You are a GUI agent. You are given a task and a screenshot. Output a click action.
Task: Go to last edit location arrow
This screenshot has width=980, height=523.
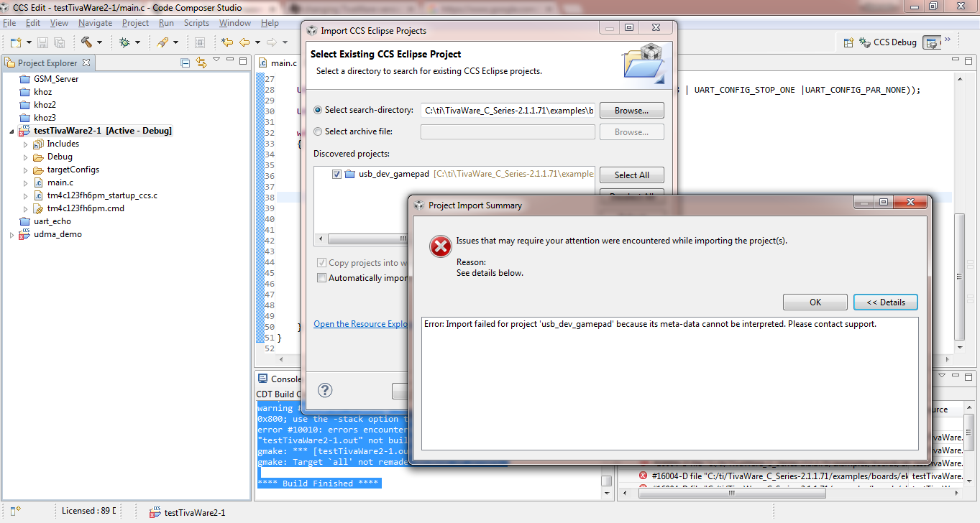point(227,42)
